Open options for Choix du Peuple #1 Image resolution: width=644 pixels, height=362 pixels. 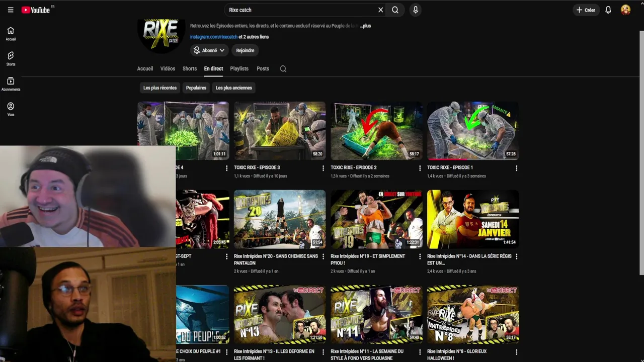(x=226, y=352)
